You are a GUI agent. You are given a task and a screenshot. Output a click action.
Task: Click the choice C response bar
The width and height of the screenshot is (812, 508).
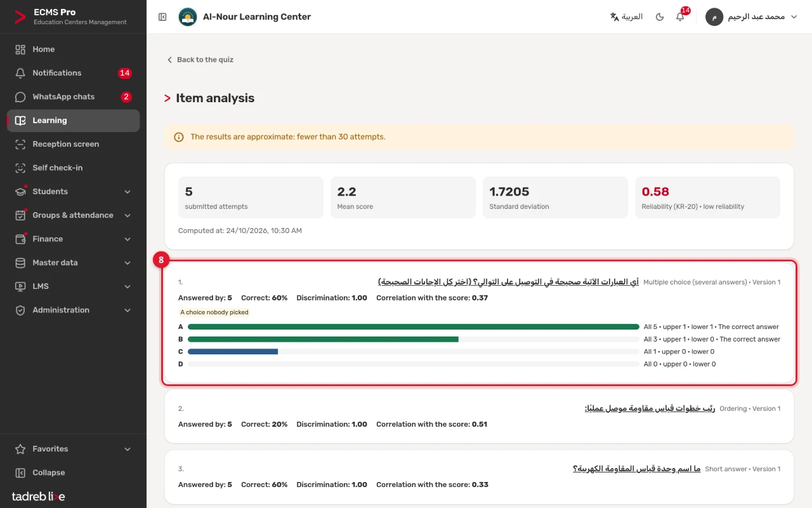tap(414, 352)
